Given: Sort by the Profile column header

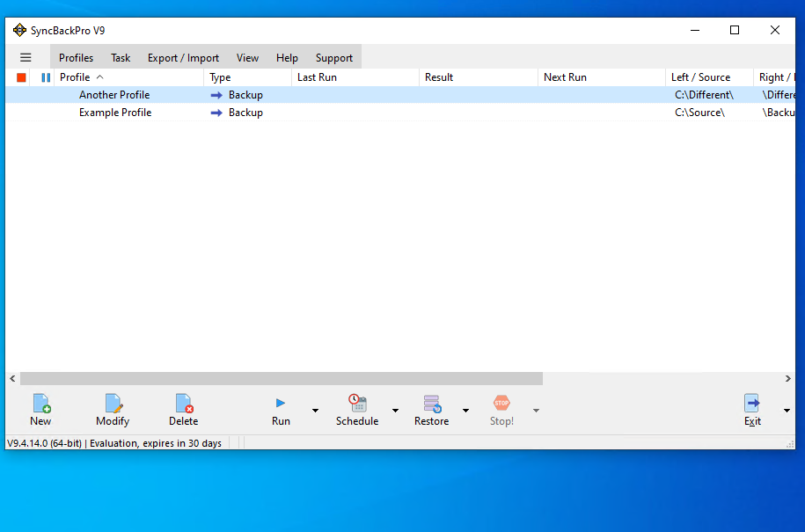Looking at the screenshot, I should coord(128,77).
